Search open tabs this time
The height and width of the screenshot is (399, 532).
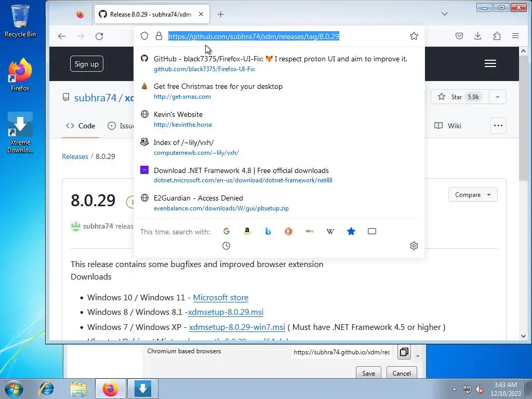tap(372, 231)
